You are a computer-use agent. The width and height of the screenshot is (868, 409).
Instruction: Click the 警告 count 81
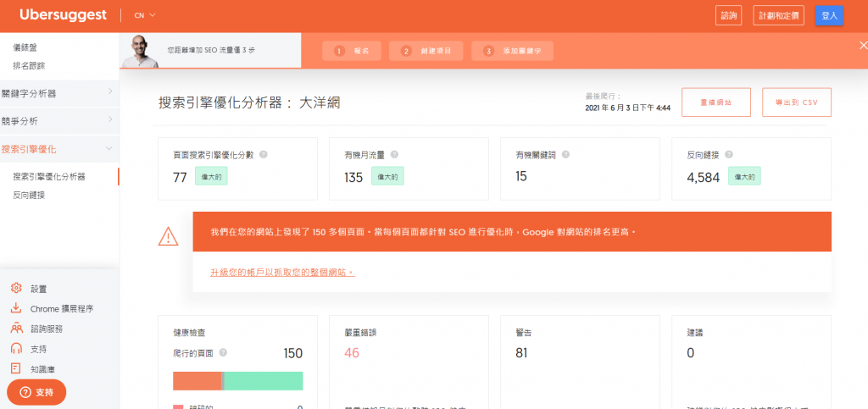click(521, 352)
